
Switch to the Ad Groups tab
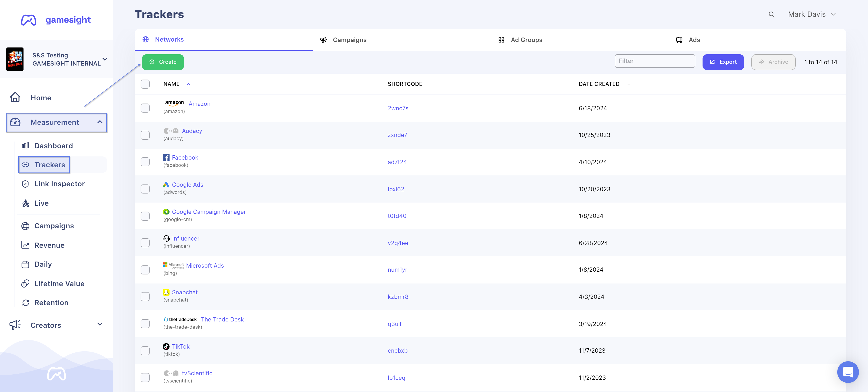click(579, 40)
